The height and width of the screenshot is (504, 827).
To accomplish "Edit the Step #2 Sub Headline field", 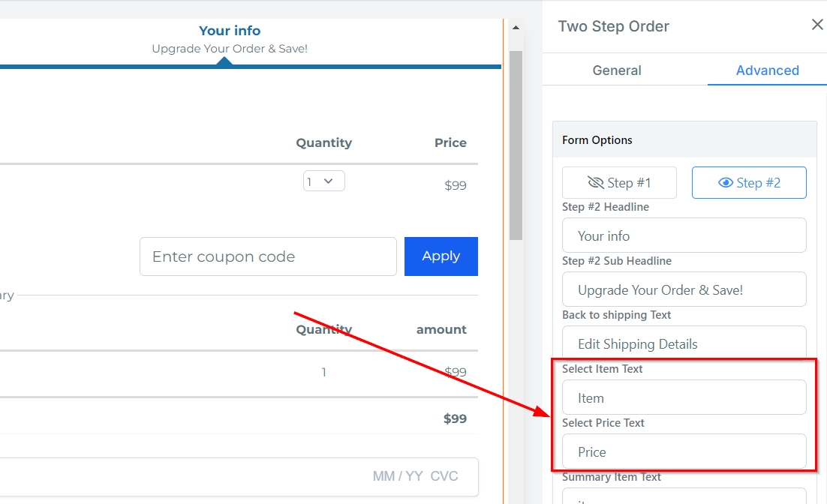I will [x=684, y=289].
